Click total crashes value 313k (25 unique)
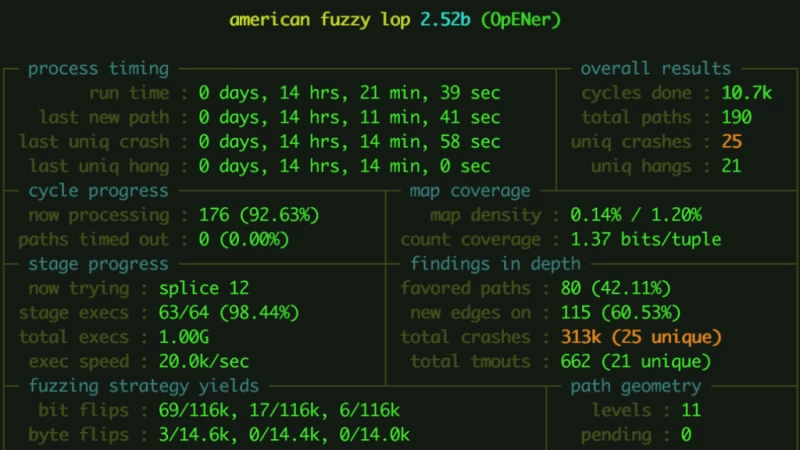 641,337
